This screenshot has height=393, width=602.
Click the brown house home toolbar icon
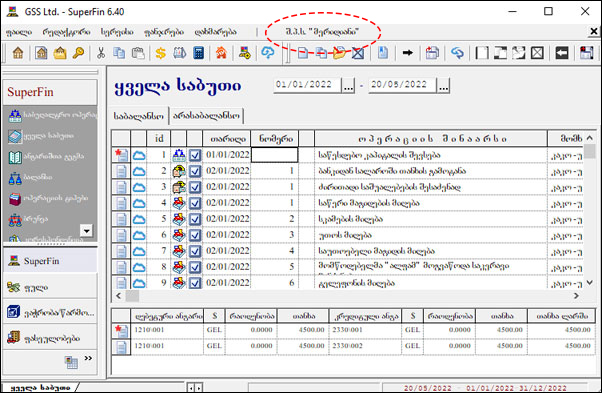coord(18,53)
